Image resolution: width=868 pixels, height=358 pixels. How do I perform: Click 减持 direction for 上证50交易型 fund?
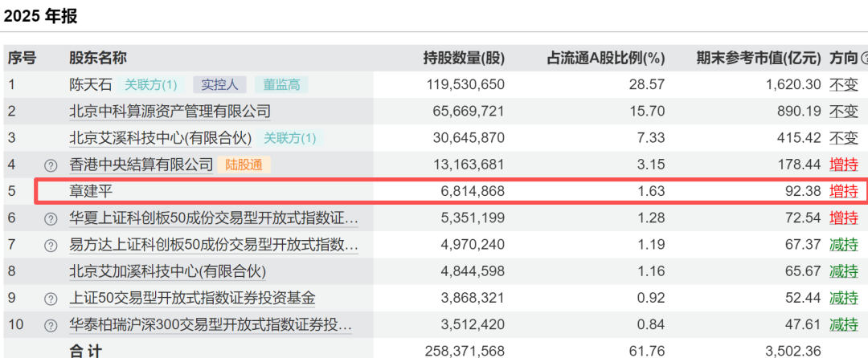(844, 299)
